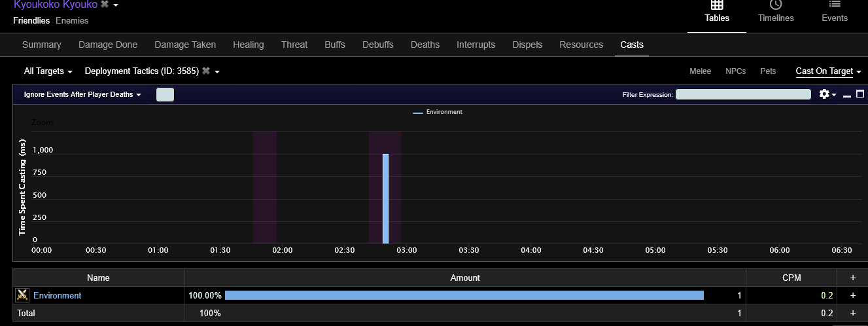This screenshot has width=868, height=326.
Task: Expand the Environment row with plus
Action: point(852,295)
